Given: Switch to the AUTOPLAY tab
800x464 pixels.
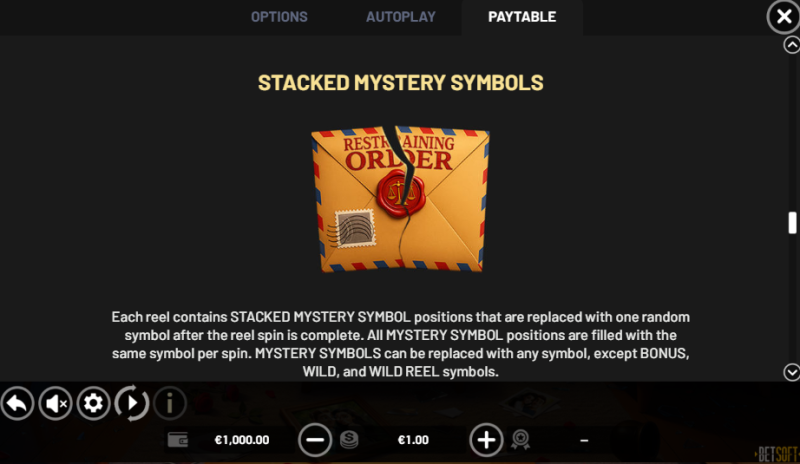Looking at the screenshot, I should 401,17.
